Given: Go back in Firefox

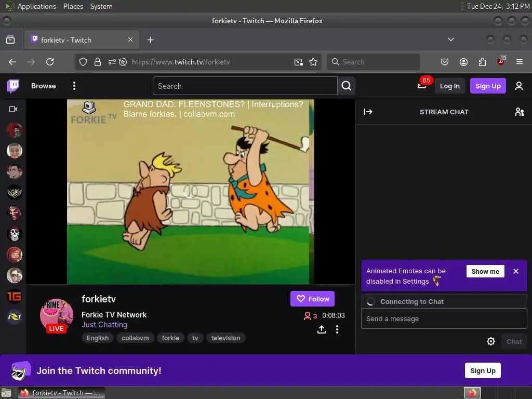Looking at the screenshot, I should tap(12, 62).
